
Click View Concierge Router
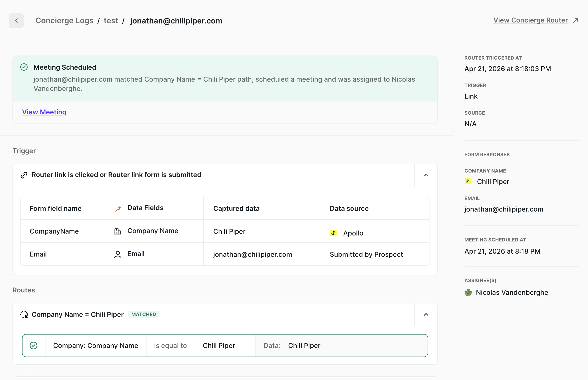tap(530, 20)
